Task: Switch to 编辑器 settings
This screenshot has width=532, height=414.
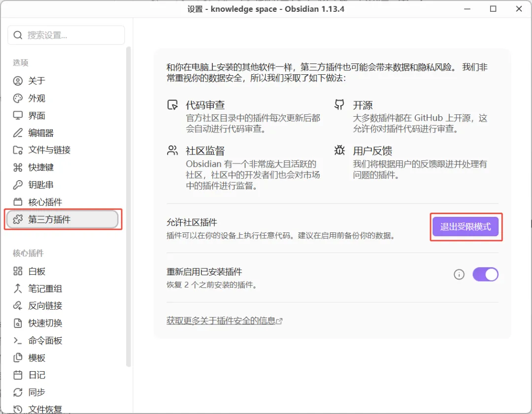Action: tap(63, 133)
